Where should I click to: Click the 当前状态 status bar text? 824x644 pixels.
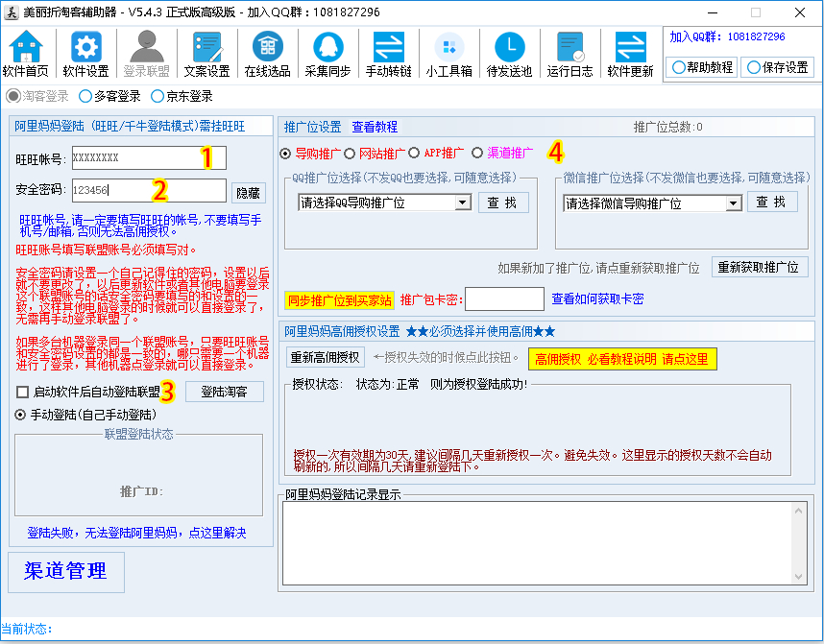27,630
